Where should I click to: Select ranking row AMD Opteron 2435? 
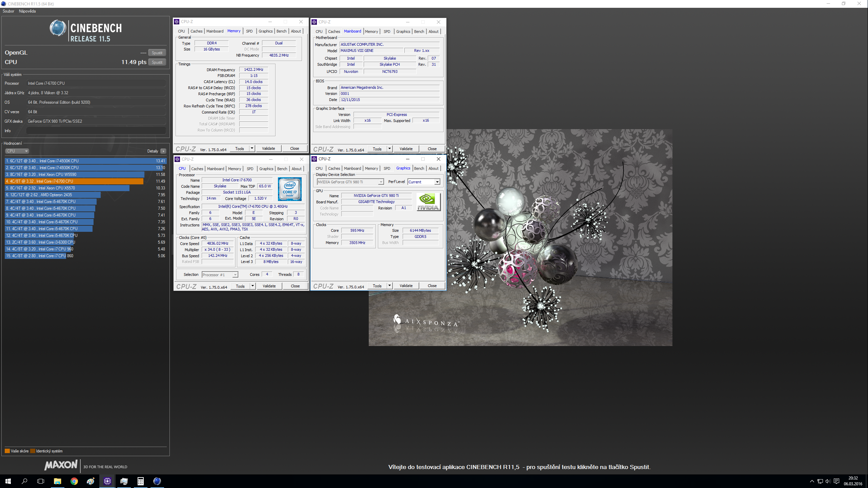pos(85,195)
